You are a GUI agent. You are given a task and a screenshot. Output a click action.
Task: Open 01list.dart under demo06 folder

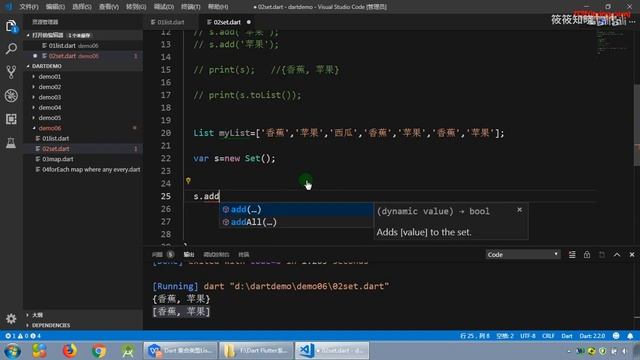click(x=56, y=138)
